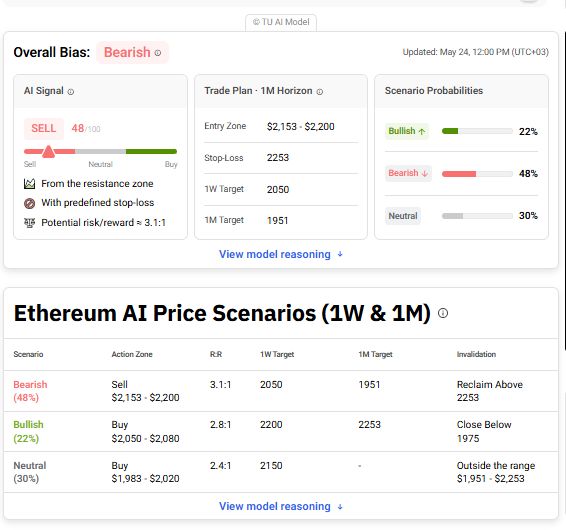Image resolution: width=566 pixels, height=530 pixels.
Task: Click the '2253' 1M target in Bullish row
Action: click(x=369, y=425)
